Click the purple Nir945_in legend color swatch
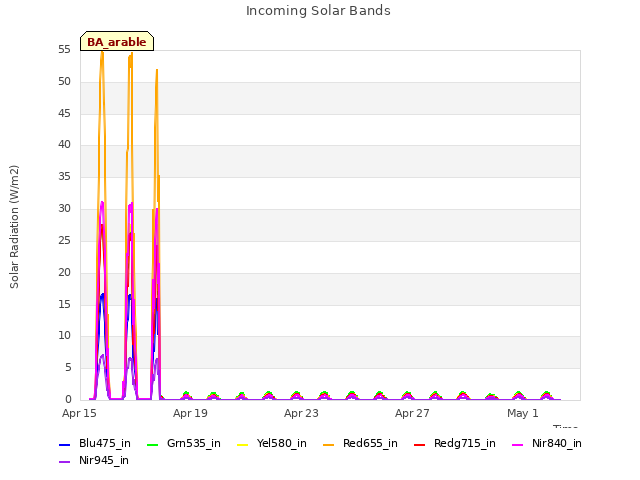 (x=64, y=462)
